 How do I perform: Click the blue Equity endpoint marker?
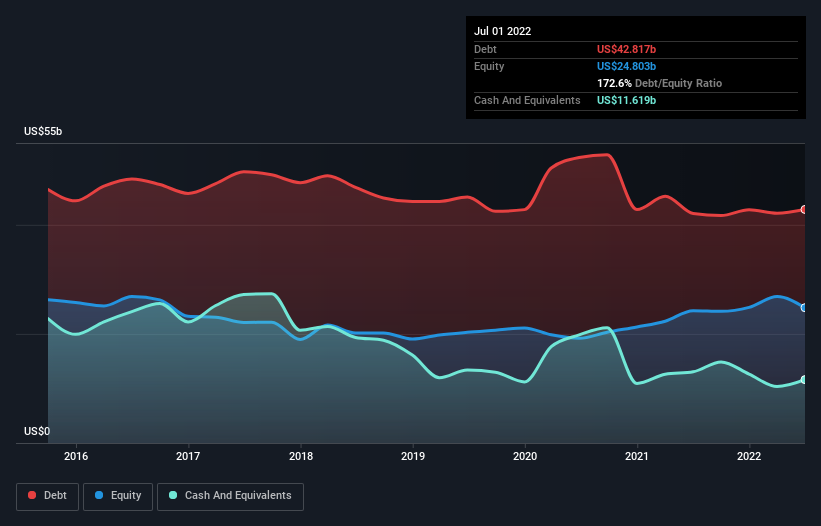coord(804,308)
